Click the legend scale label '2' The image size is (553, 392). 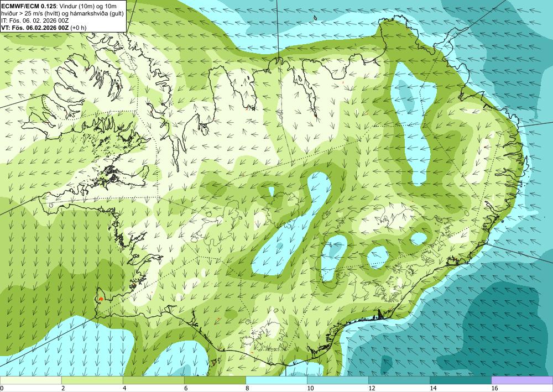click(x=63, y=389)
